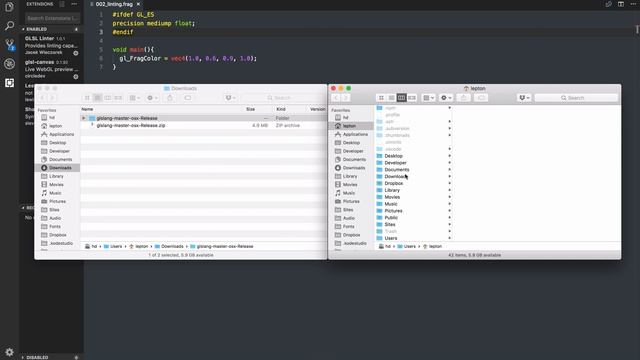Click the clear extensions results icon

pos(62,4)
